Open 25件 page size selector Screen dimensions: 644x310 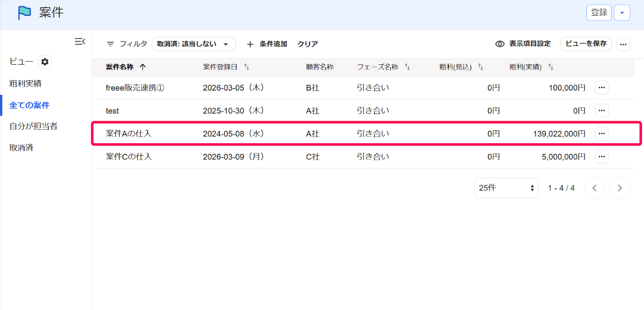coord(506,188)
